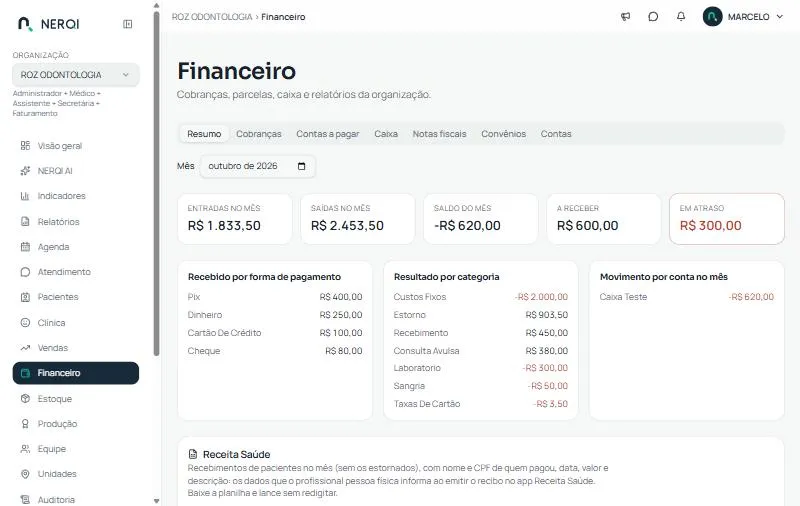
Task: Open the Vendas trend icon
Action: tap(25, 348)
